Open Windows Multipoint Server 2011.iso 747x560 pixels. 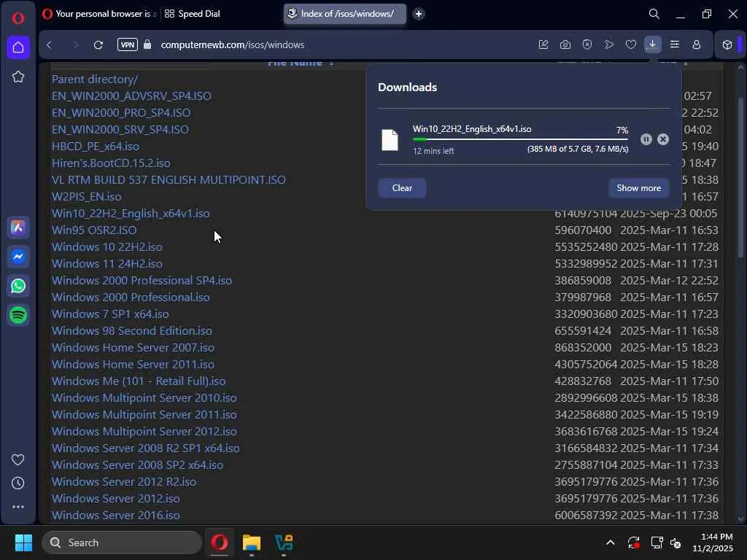144,414
